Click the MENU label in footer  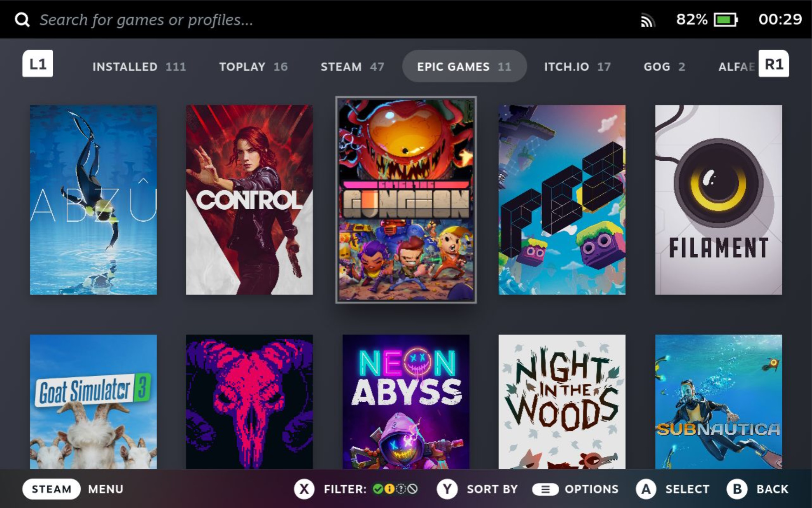pos(105,489)
